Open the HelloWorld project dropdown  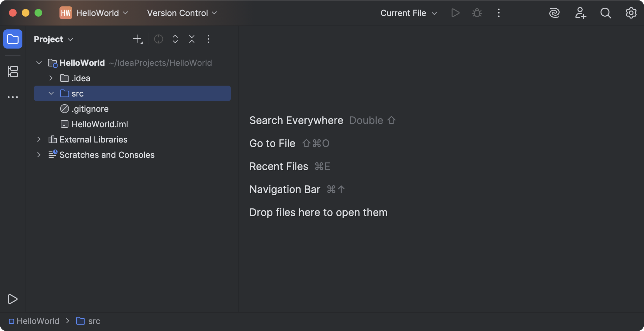pos(102,13)
